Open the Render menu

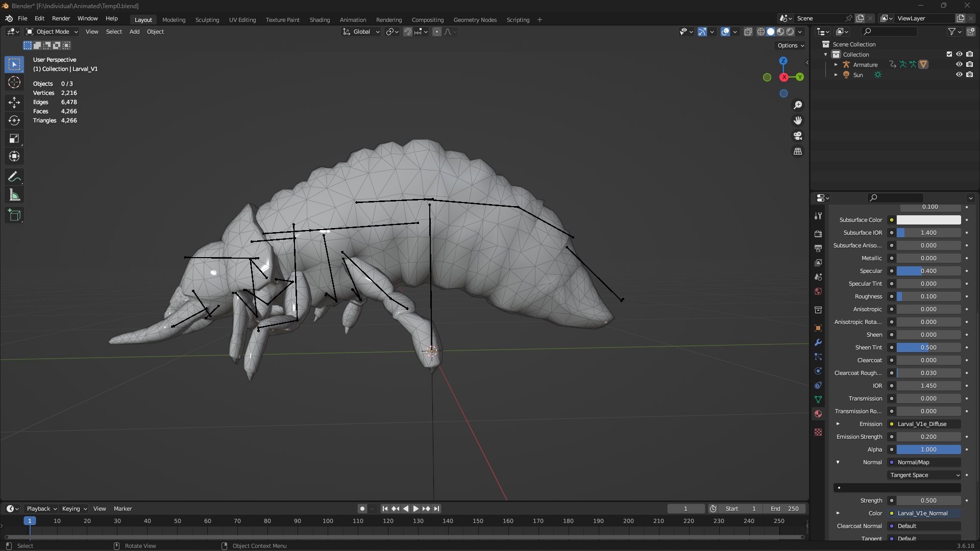click(x=61, y=18)
